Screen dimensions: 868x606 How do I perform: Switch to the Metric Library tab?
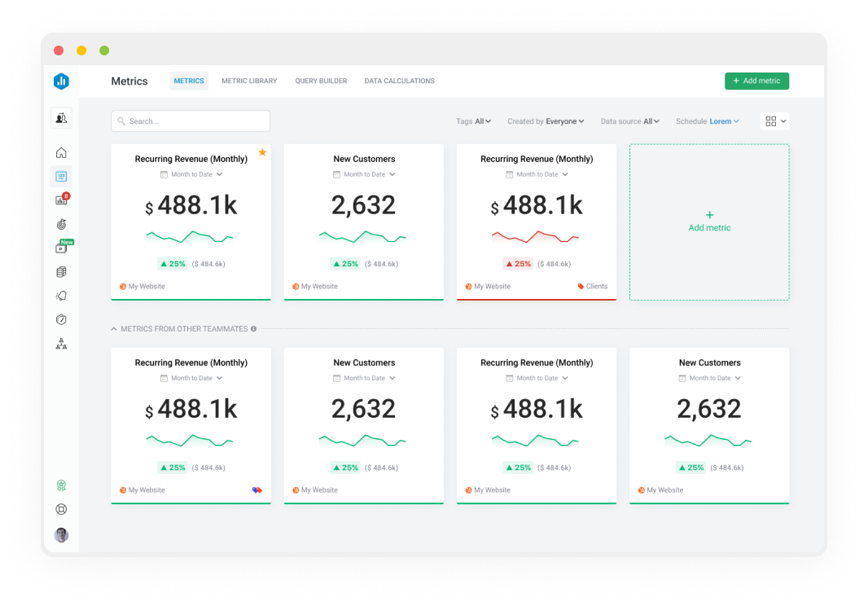point(249,81)
